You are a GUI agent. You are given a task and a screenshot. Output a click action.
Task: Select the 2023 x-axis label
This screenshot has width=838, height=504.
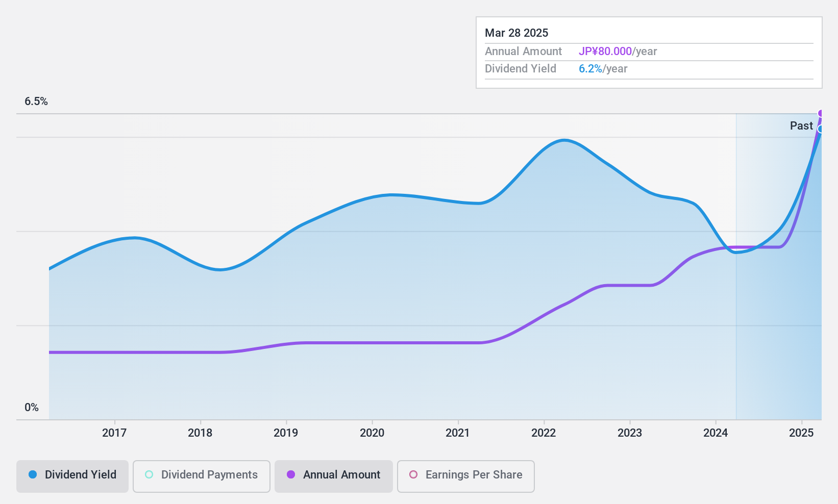[630, 433]
